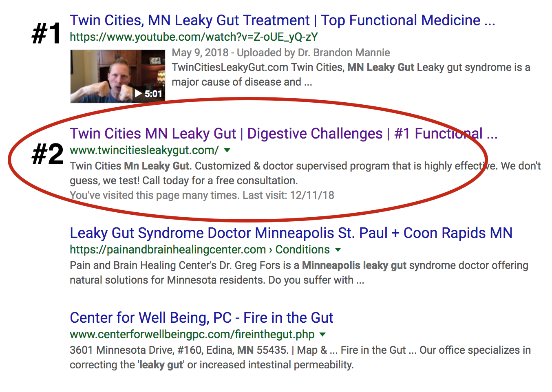The image size is (552, 392).
Task: Click the YouTube watch URL under the first result
Action: [194, 37]
